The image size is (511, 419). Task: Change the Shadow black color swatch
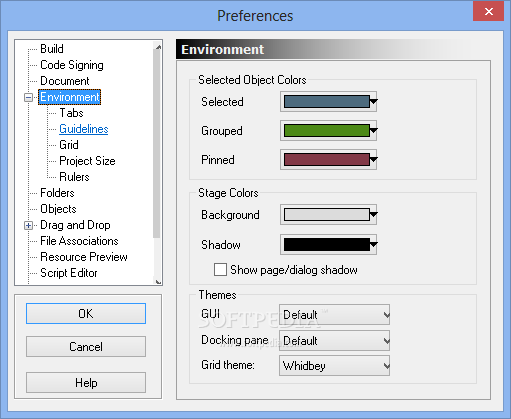coord(329,245)
